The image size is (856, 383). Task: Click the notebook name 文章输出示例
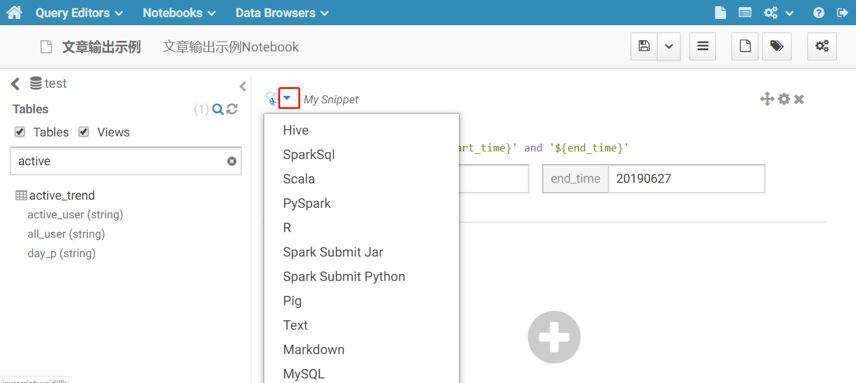pos(102,47)
